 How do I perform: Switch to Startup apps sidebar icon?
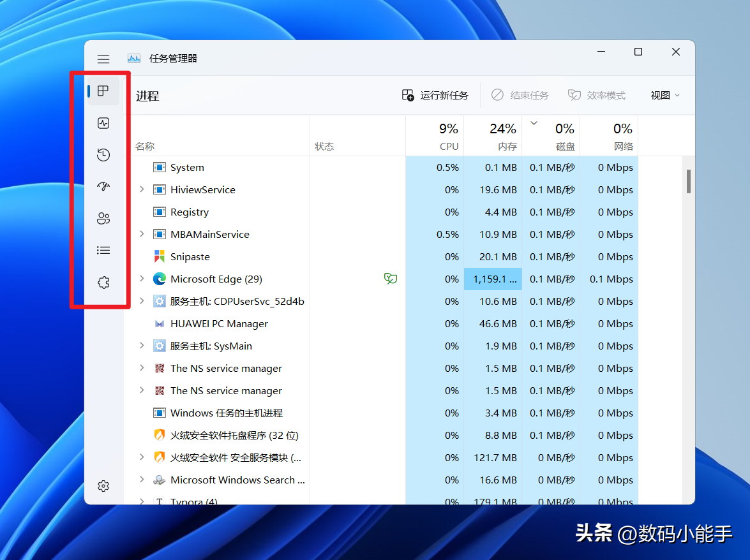(103, 187)
